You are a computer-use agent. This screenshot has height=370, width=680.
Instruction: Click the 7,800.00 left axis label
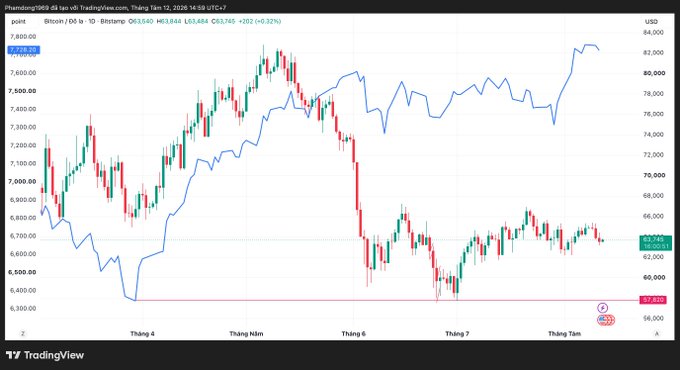(x=23, y=36)
